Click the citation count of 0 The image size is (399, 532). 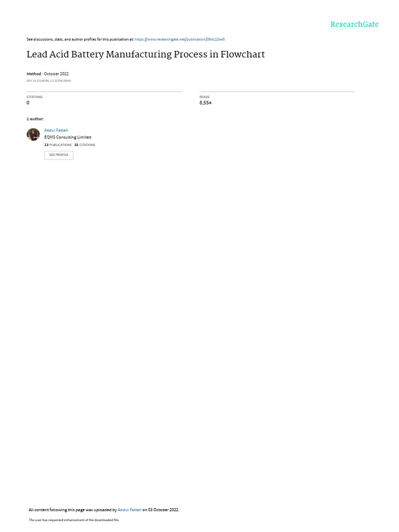[28, 103]
